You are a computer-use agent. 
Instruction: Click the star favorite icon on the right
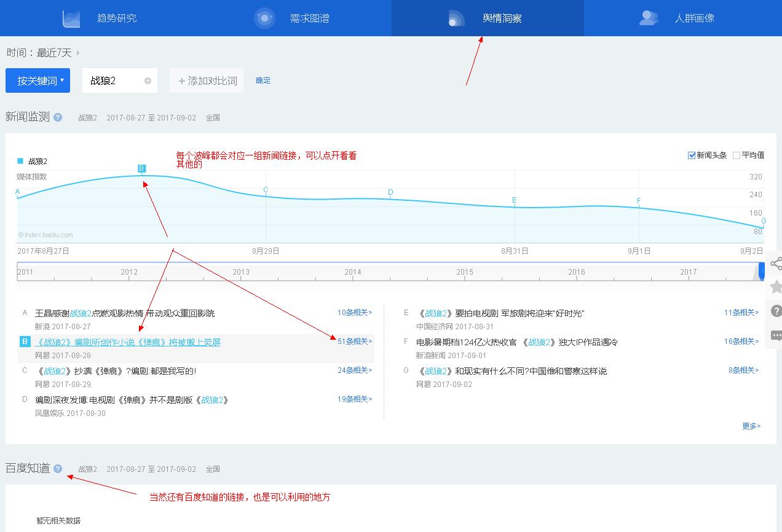[x=776, y=286]
